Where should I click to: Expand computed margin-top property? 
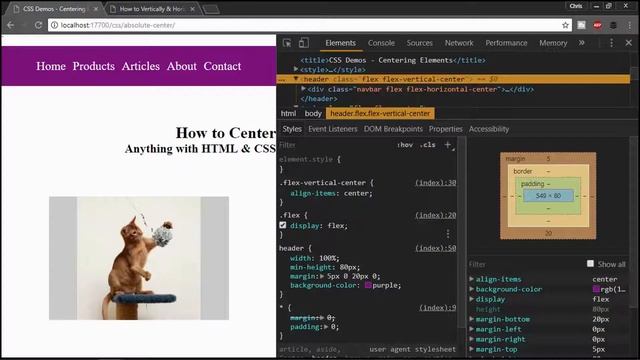472,349
